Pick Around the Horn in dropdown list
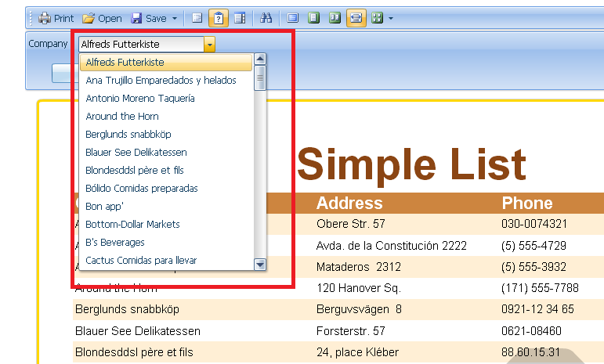Viewport: 604px width, 364px height. [166, 116]
